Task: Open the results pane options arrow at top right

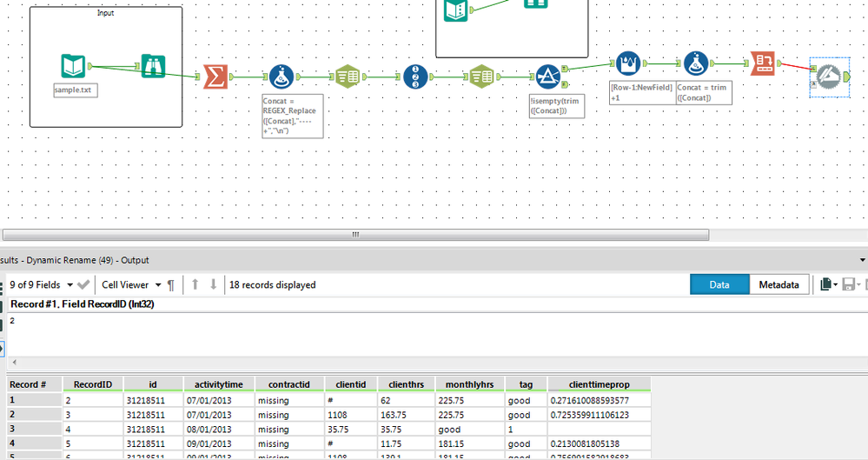Action: pyautogui.click(x=862, y=260)
